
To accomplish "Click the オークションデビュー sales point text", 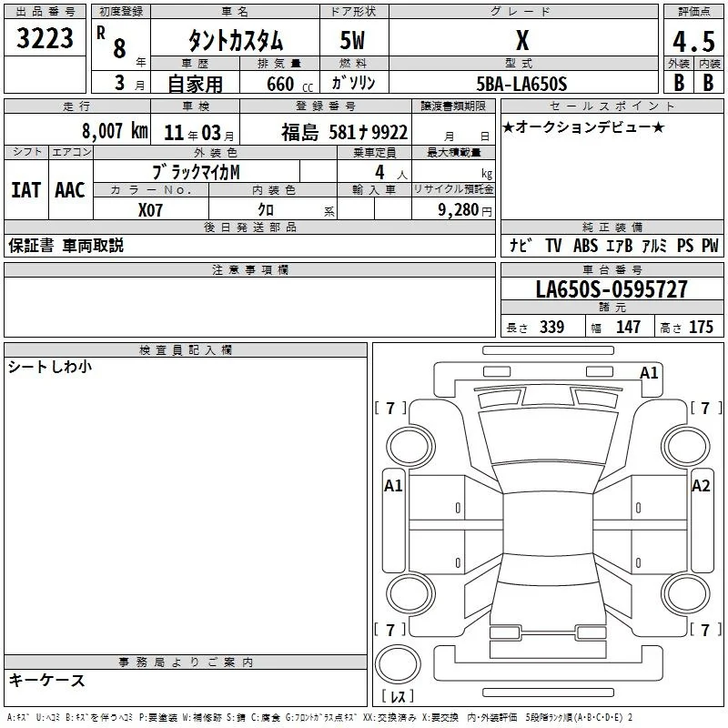I will pos(583,127).
